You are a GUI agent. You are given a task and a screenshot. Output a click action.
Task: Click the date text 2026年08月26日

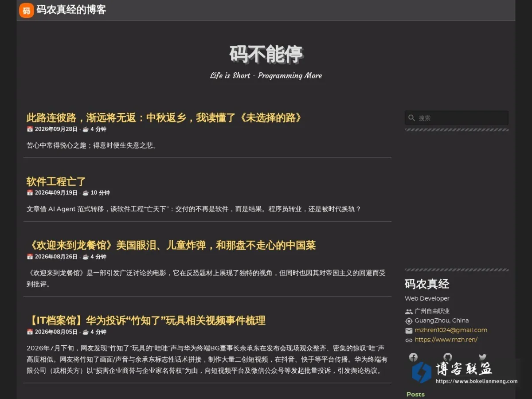(56, 257)
